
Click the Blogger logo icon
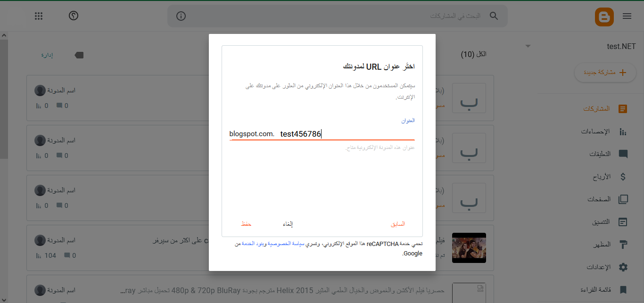click(x=604, y=16)
